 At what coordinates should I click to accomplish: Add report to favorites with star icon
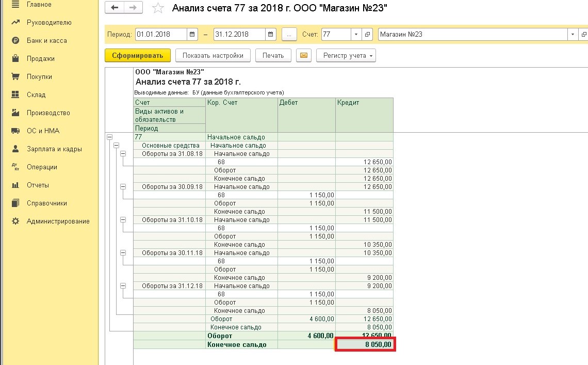coord(158,8)
